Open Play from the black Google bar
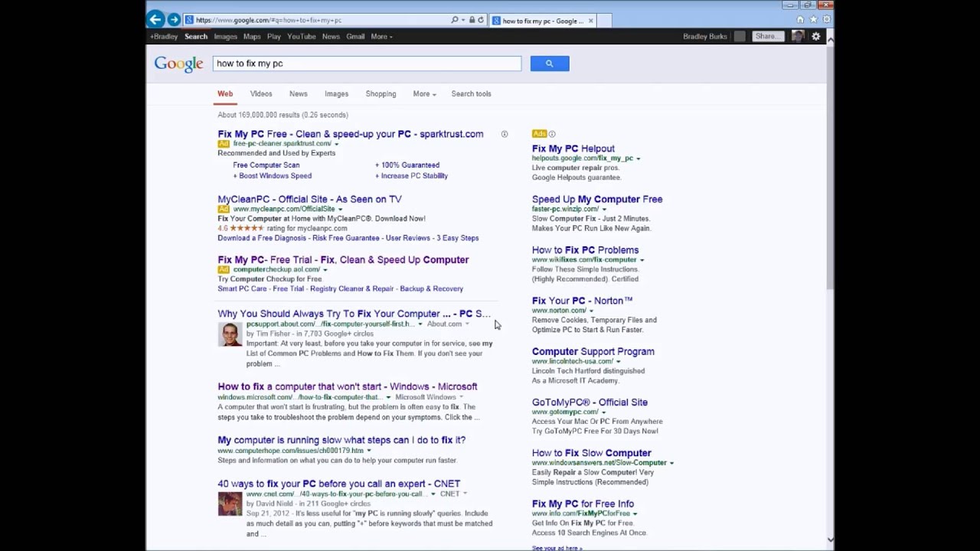 tap(274, 36)
